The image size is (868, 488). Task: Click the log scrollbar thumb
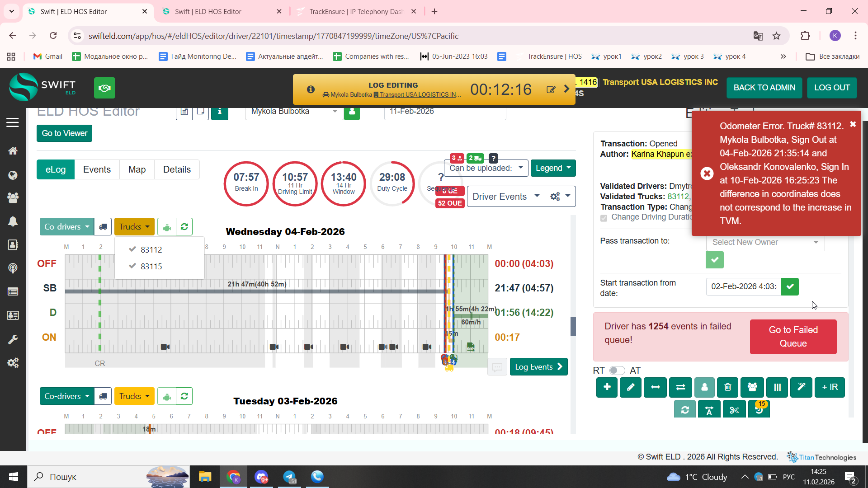coord(573,326)
